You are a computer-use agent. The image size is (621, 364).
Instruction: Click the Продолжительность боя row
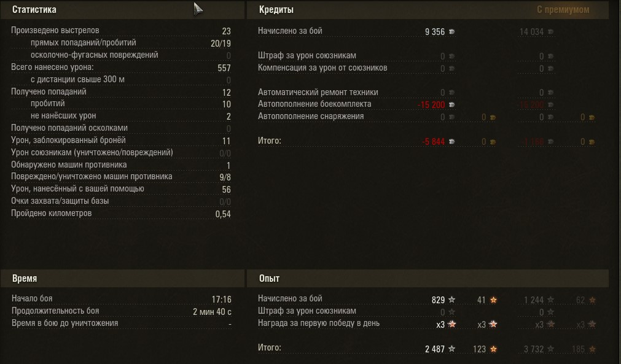[121, 311]
